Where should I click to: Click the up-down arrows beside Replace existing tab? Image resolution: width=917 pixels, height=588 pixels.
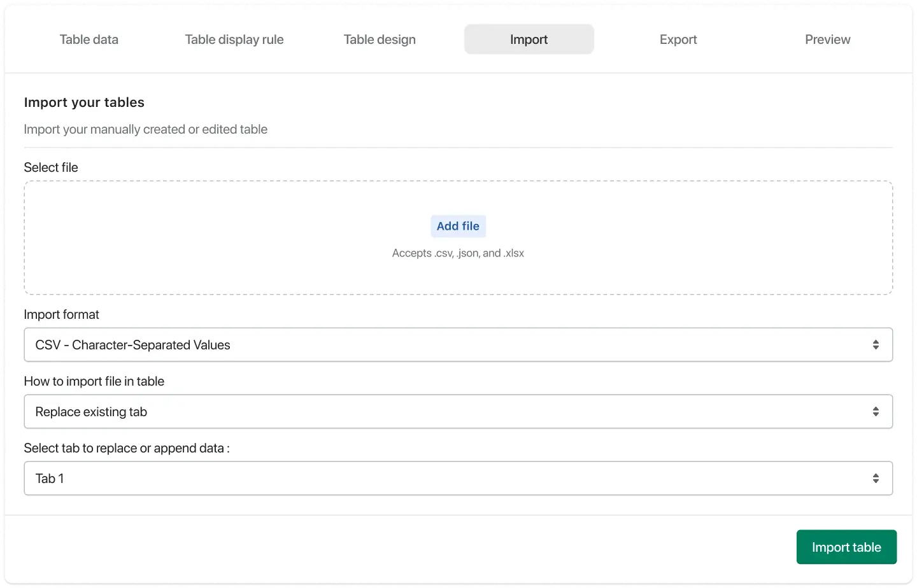point(876,412)
